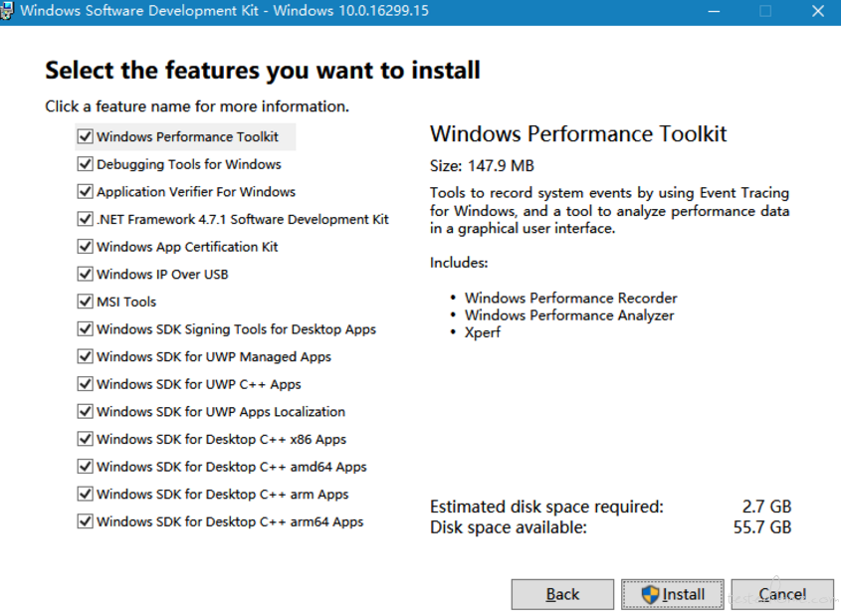Select the Windows SDK Signing Tools feature name
The image size is (841, 616).
click(x=236, y=329)
